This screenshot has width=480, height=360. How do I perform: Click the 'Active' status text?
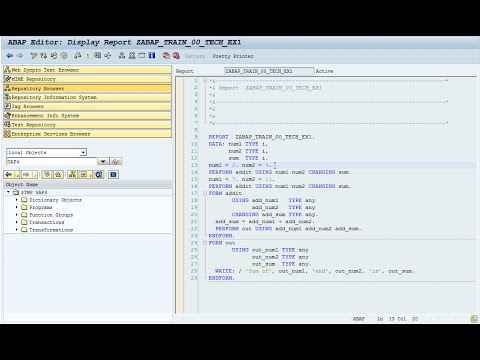point(324,71)
